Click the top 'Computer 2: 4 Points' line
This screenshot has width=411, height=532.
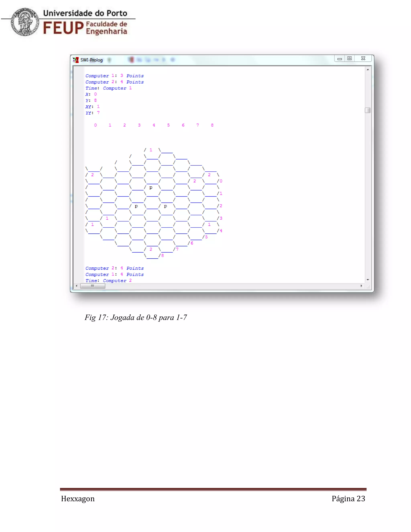point(114,82)
